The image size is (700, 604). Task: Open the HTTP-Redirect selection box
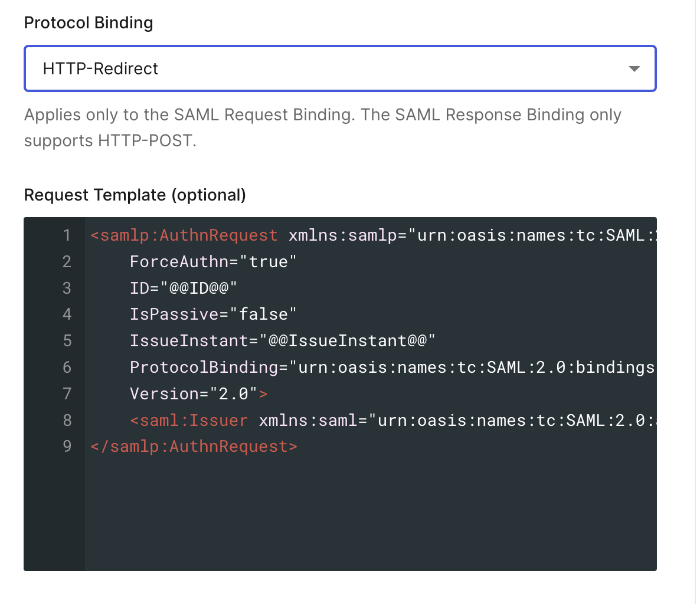click(x=331, y=69)
